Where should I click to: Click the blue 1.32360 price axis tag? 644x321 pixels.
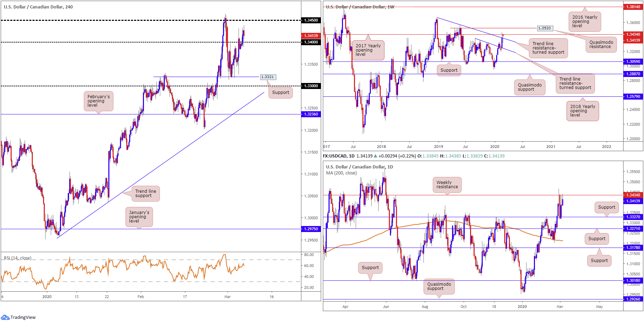pyautogui.click(x=311, y=114)
